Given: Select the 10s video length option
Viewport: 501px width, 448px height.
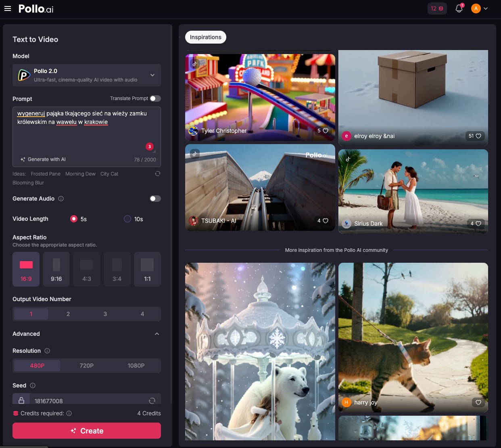Looking at the screenshot, I should 127,219.
